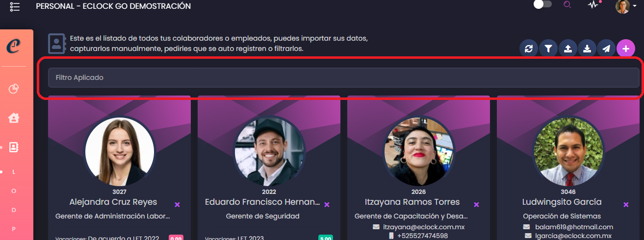
Task: Go to the home sidebar icon
Action: click(14, 118)
